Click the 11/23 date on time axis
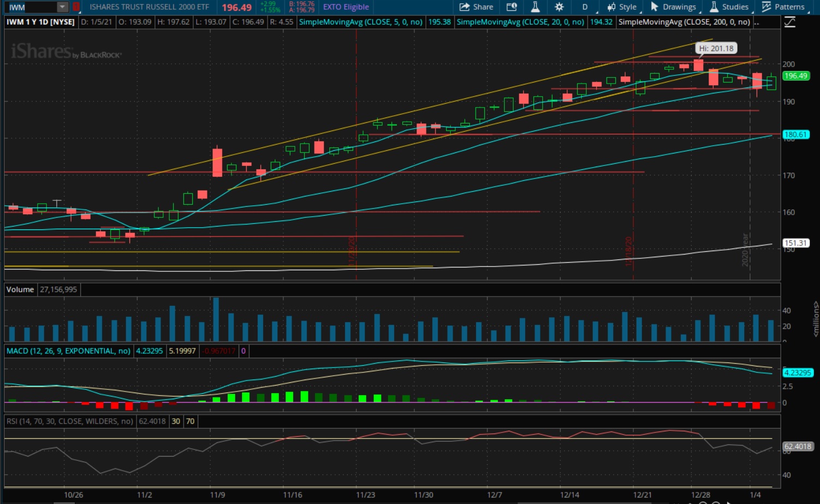820x504 pixels. (x=365, y=495)
